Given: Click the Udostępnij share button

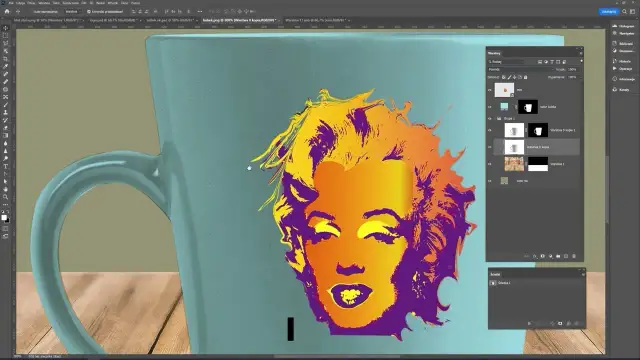Looking at the screenshot, I should (609, 11).
